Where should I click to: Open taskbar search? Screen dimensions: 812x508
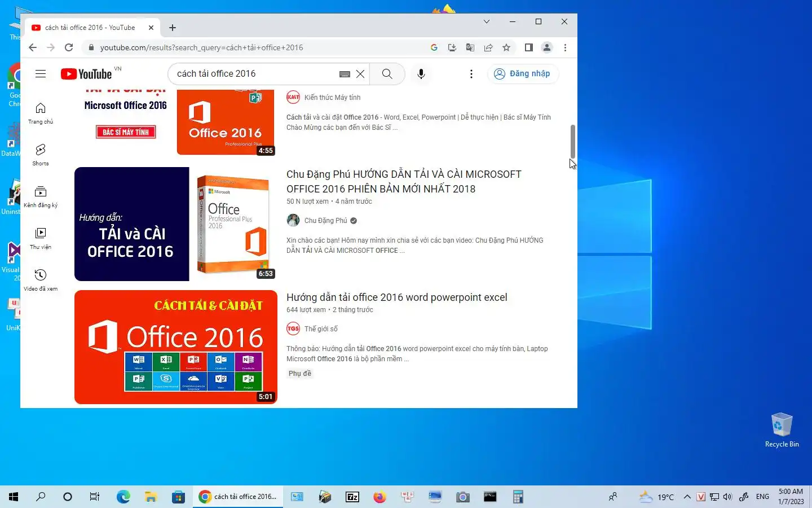(41, 497)
